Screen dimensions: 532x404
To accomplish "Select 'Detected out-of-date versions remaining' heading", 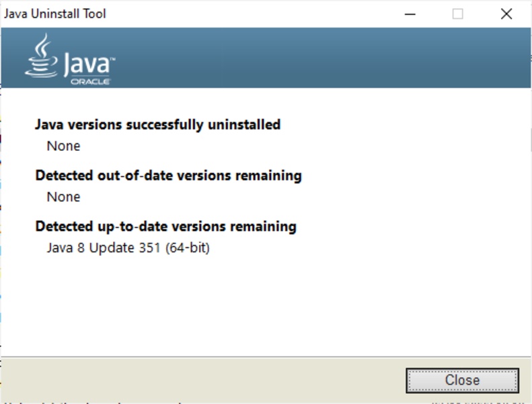I will pyautogui.click(x=168, y=176).
